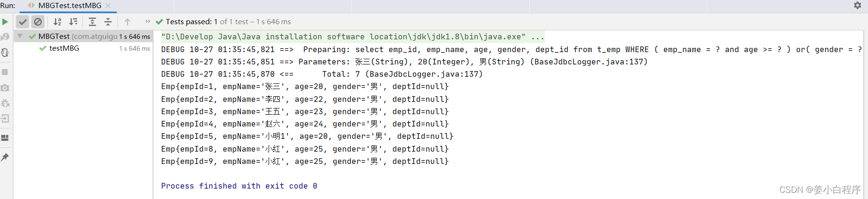This screenshot has height=199, width=868.
Task: Rerun failed tests icon in sidebar
Action: coord(5,37)
